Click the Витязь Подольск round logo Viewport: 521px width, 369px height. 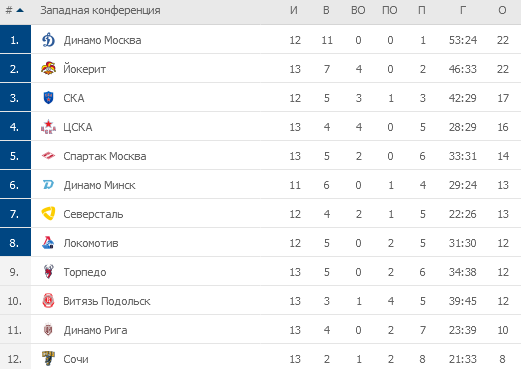(48, 301)
